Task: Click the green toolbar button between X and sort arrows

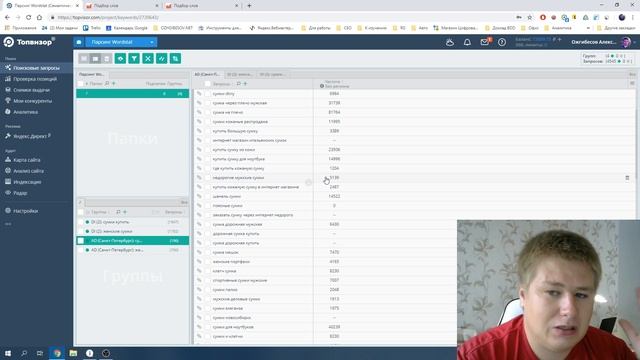Action: pos(162,59)
